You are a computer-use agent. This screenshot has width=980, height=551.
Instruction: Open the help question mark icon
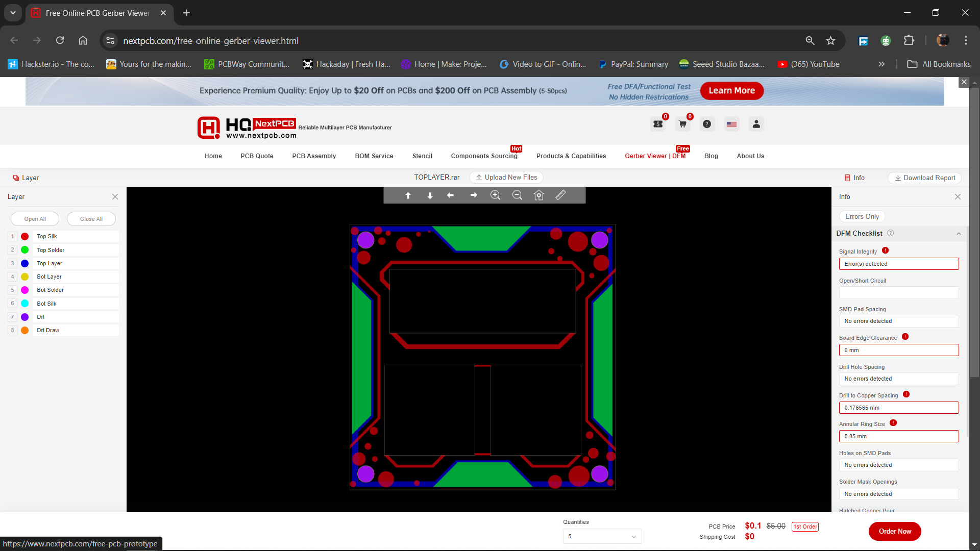pyautogui.click(x=707, y=124)
